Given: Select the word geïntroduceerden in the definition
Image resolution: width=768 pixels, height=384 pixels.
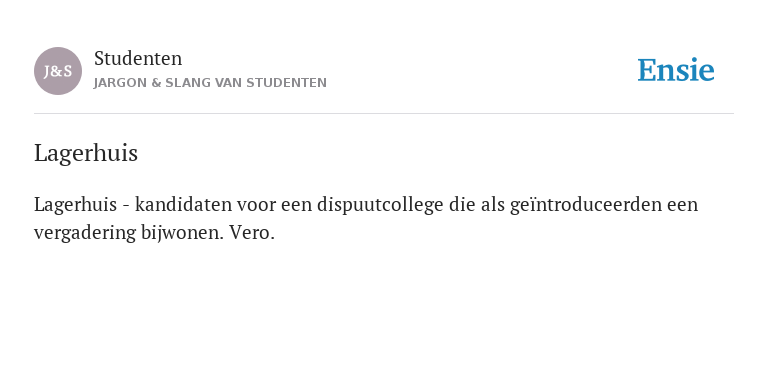Looking at the screenshot, I should coord(586,205).
